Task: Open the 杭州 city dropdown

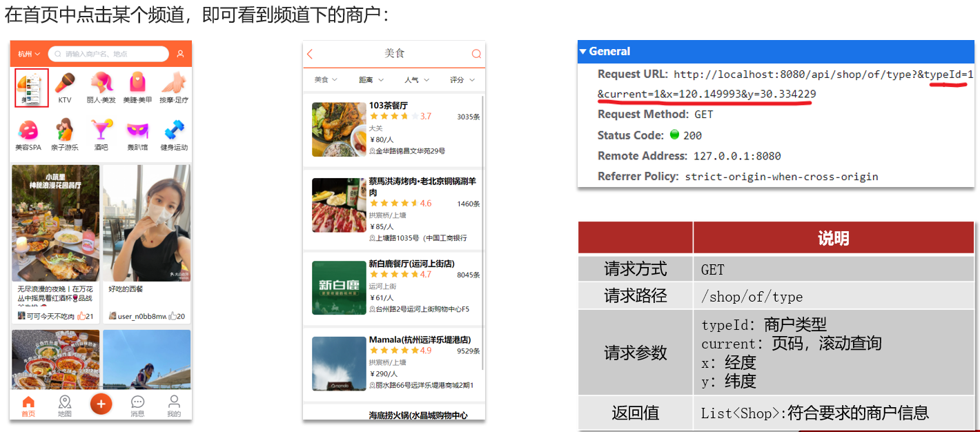Action: pos(29,54)
